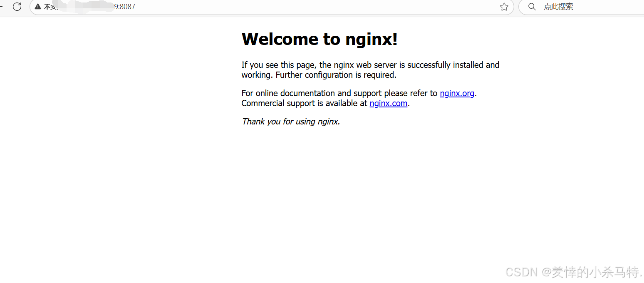Screen dimensions: 644x283
Task: Click the 'Commercial support is available at' text
Action: [304, 103]
